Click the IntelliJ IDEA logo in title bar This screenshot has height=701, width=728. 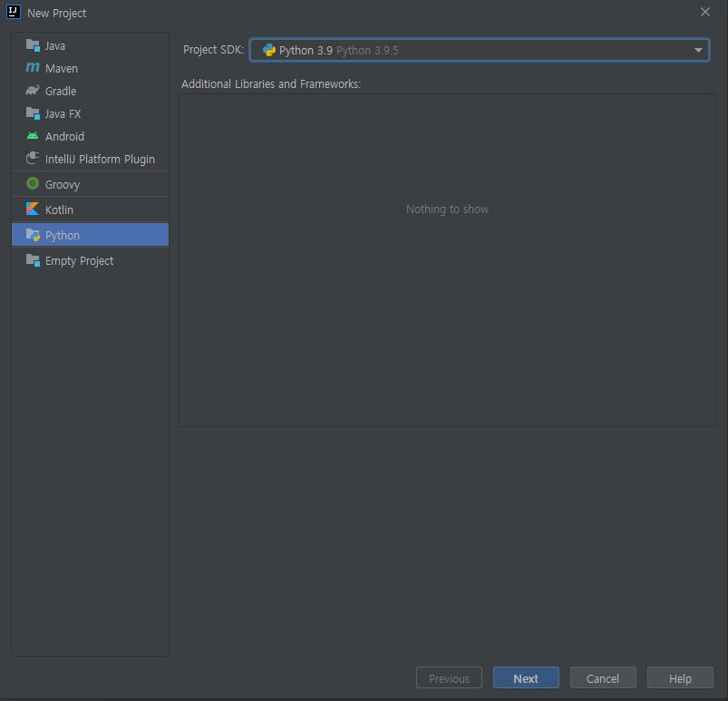[14, 12]
